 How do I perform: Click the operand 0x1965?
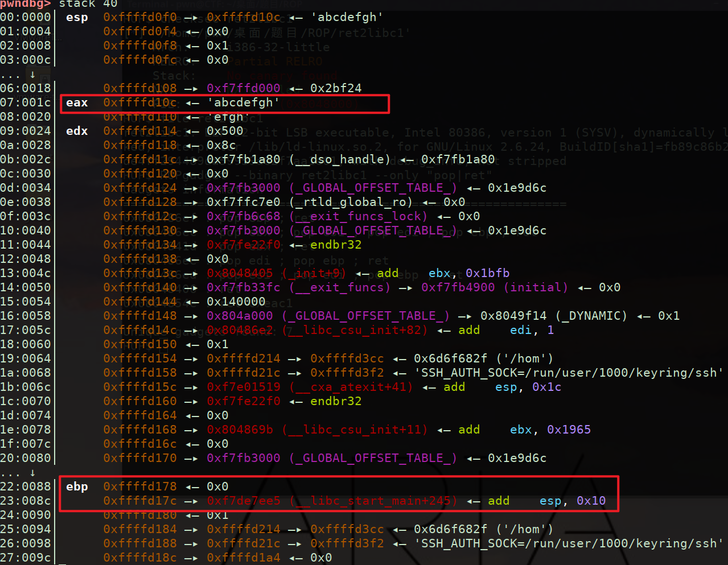pyautogui.click(x=569, y=430)
